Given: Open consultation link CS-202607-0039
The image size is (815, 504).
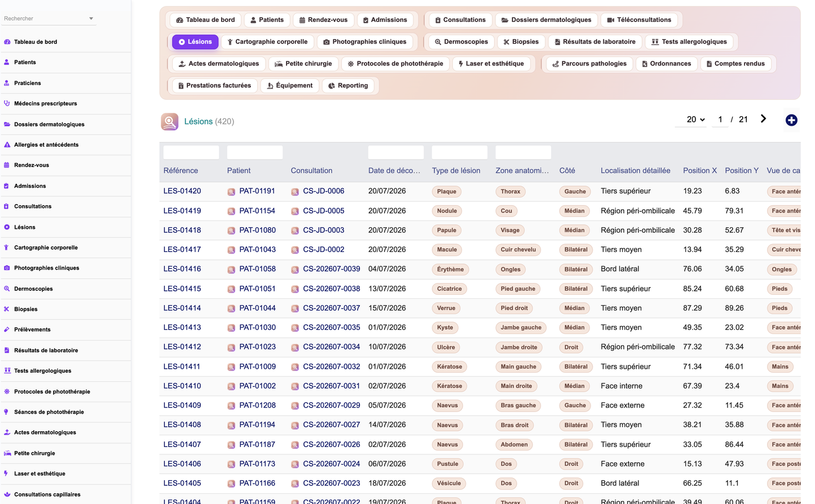Looking at the screenshot, I should tap(332, 269).
